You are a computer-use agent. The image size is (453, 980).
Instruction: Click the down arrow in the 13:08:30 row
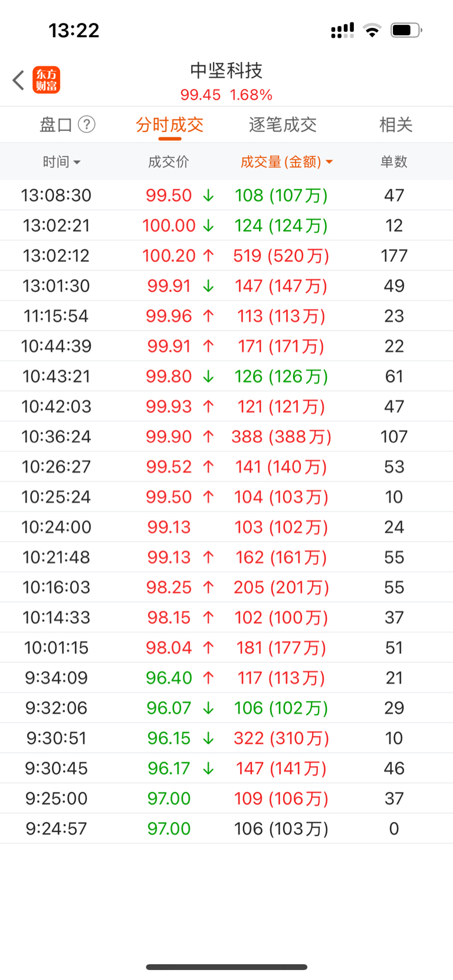click(x=208, y=196)
